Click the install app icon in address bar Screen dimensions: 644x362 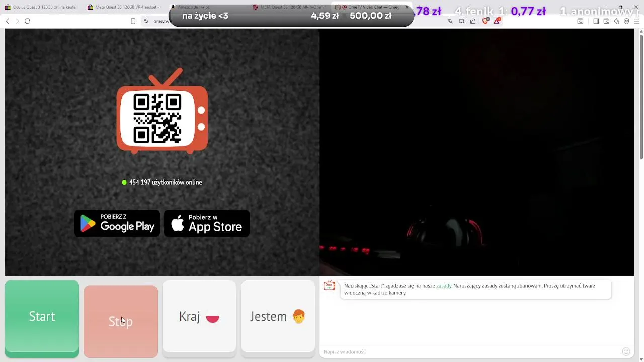pyautogui.click(x=461, y=21)
